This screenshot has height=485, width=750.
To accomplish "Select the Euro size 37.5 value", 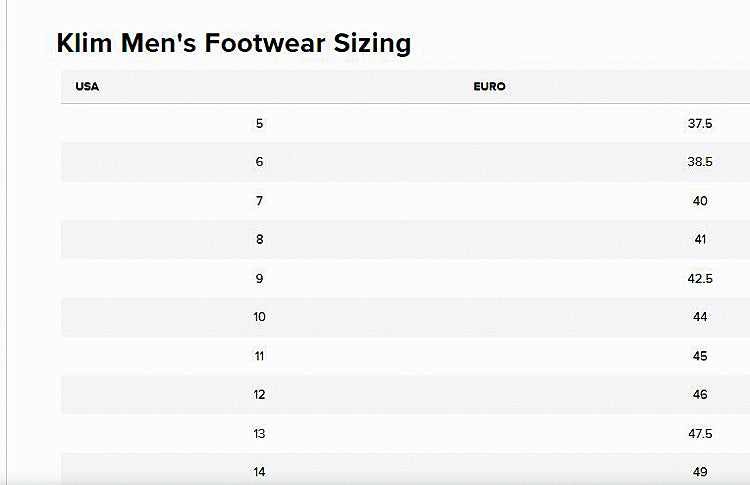I will [700, 123].
